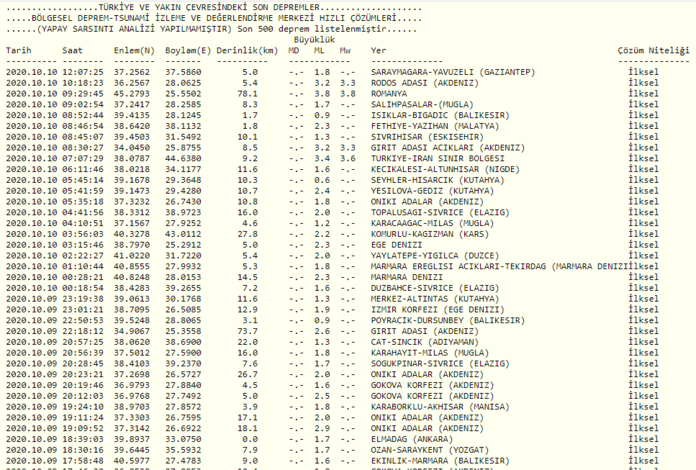Viewport: 696px width, 470px height.
Task: Select SEYHLER-HISARCIK (KUTAHYA) location
Action: (x=438, y=180)
